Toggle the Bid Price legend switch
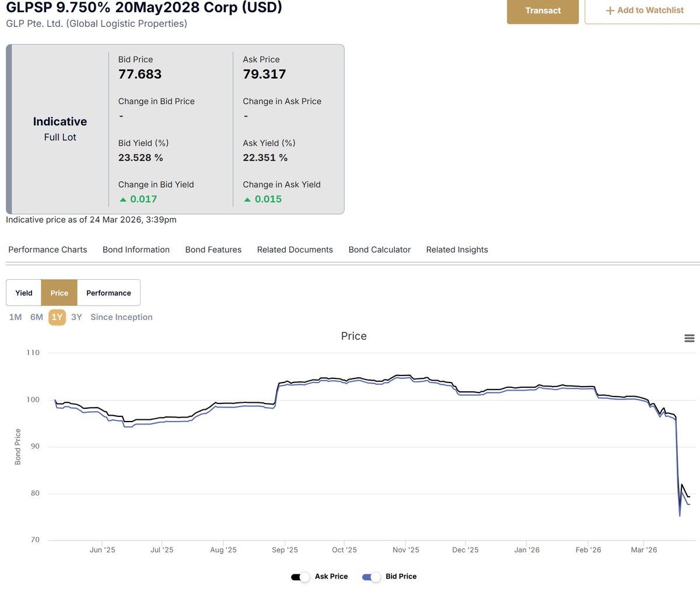 (371, 577)
